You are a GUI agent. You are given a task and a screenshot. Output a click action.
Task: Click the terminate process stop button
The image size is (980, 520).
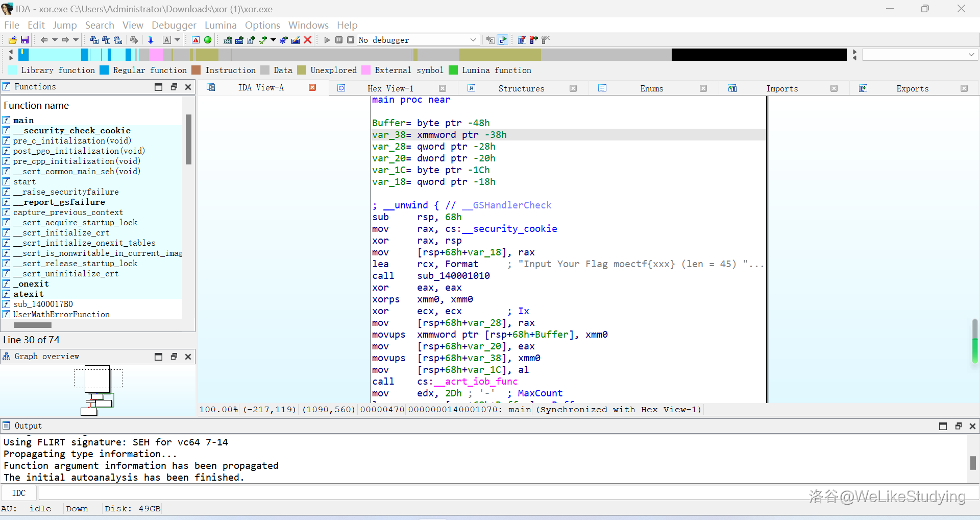click(351, 40)
